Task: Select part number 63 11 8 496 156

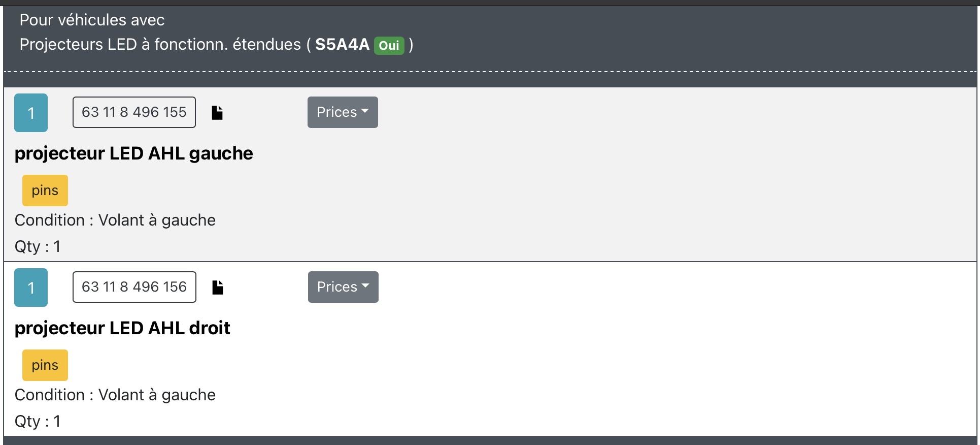Action: (x=134, y=287)
